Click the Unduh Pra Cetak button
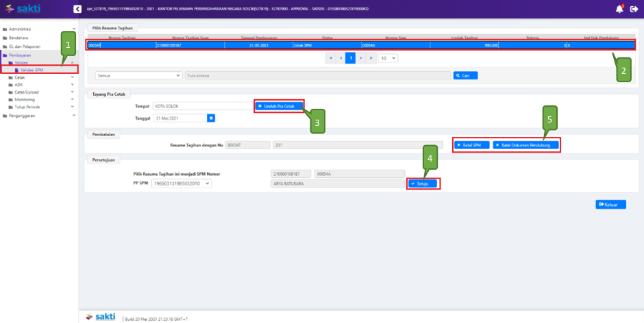The height and width of the screenshot is (323, 644). click(279, 106)
